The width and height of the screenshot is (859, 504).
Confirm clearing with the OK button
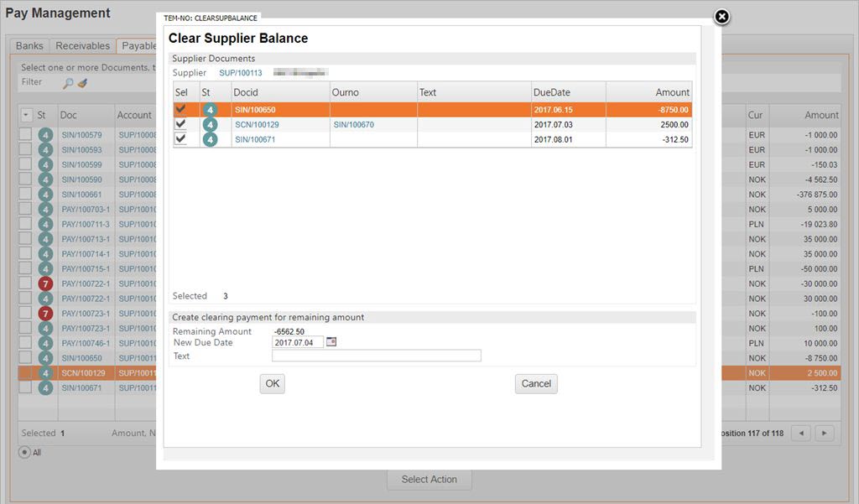(272, 383)
